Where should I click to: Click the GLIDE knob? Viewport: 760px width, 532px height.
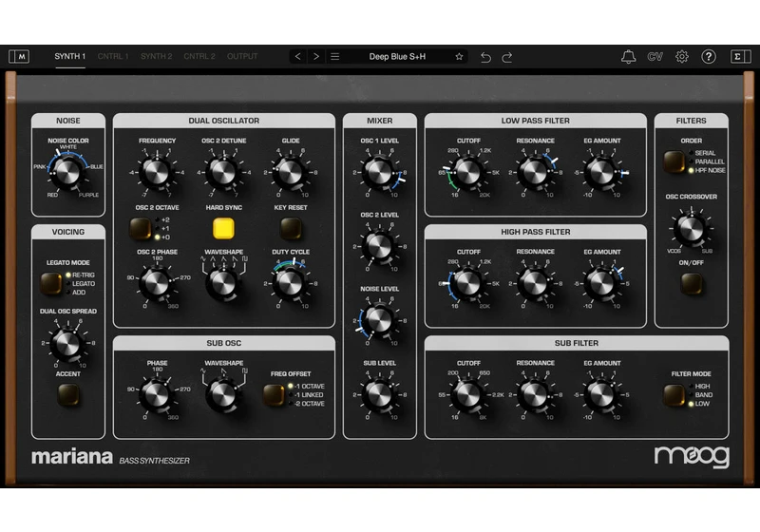[291, 172]
